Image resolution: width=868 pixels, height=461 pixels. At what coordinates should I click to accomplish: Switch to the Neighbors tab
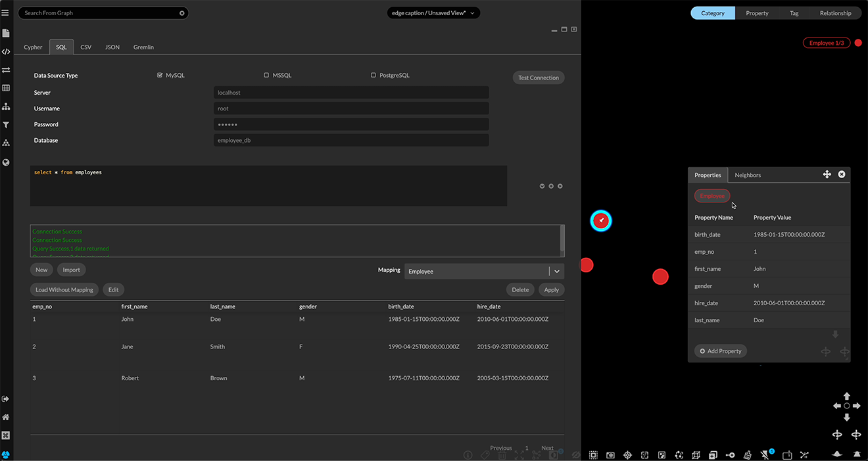pos(747,175)
